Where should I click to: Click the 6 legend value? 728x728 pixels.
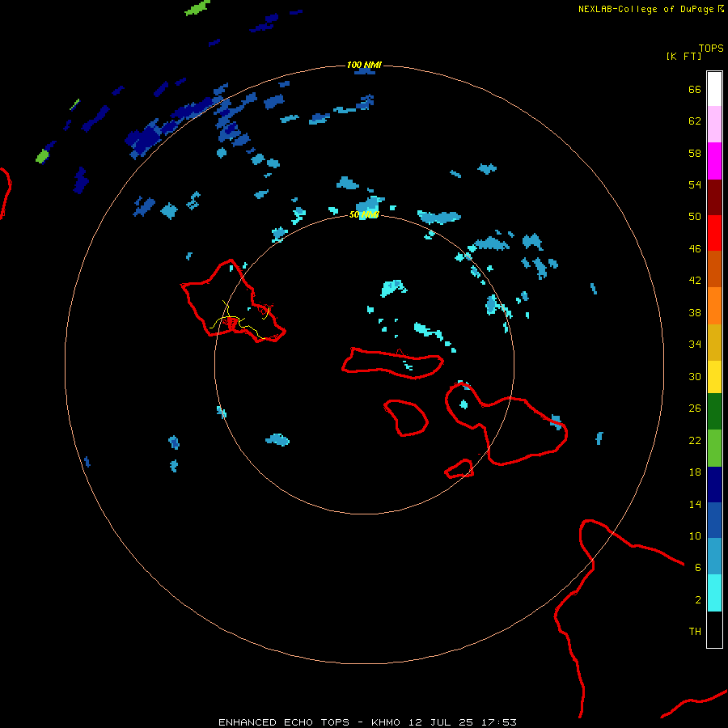(698, 567)
